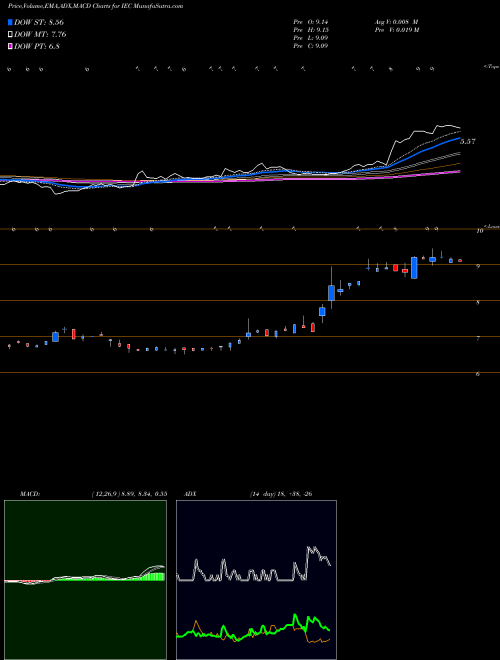Click the magenta DOW PT legend swatch
500x660 pixels.
pos(11,46)
